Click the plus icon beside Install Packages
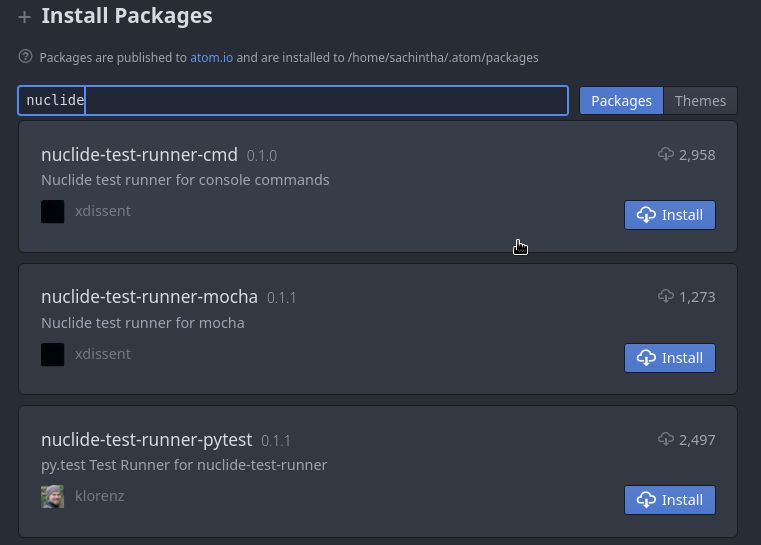This screenshot has width=761, height=545. (x=24, y=17)
